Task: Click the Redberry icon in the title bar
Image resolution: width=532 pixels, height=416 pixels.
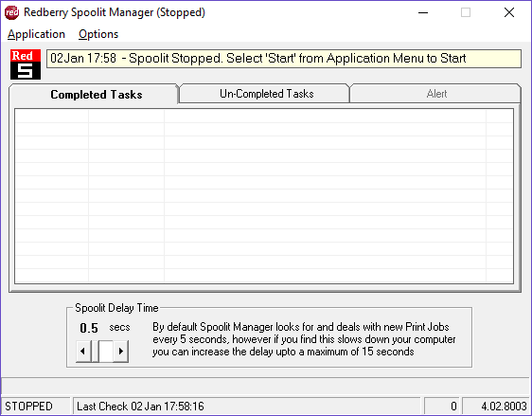Action: [x=12, y=12]
